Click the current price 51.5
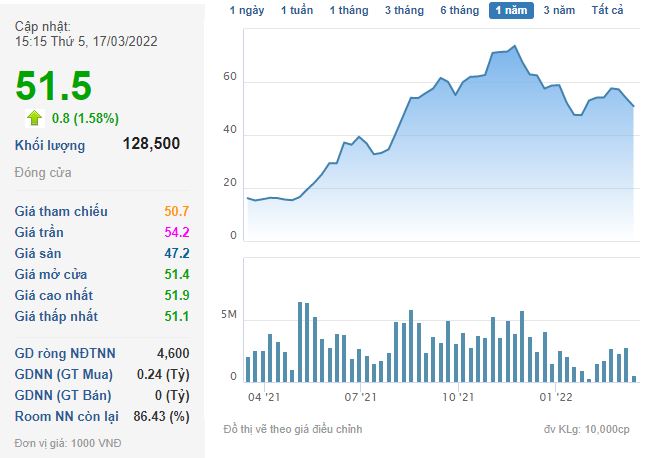This screenshot has height=458, width=645. (x=53, y=85)
